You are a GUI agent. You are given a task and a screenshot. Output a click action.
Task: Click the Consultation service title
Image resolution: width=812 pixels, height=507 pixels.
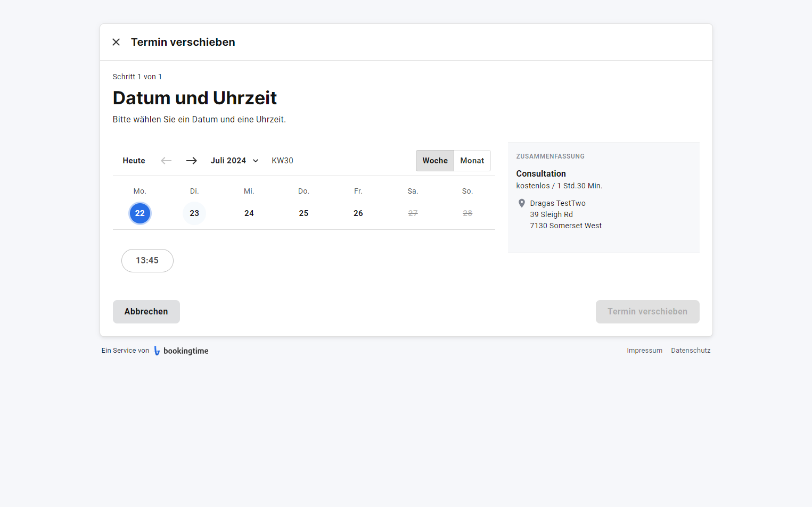click(541, 174)
